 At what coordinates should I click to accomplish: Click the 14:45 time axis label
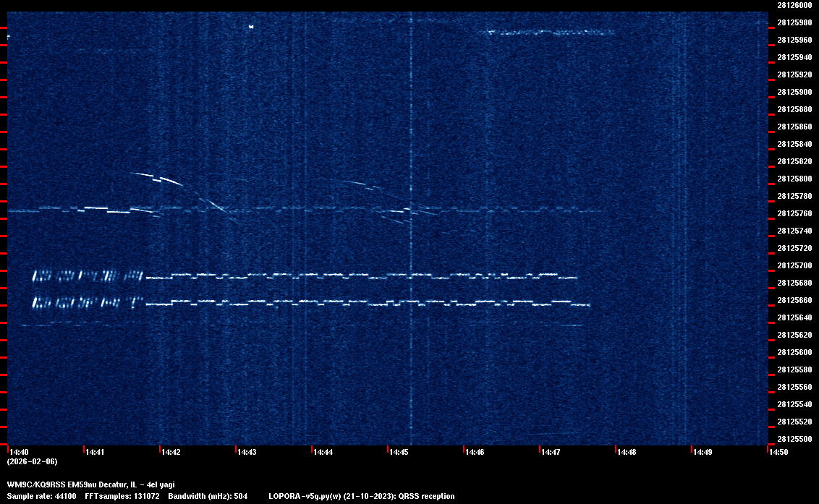coord(399,453)
